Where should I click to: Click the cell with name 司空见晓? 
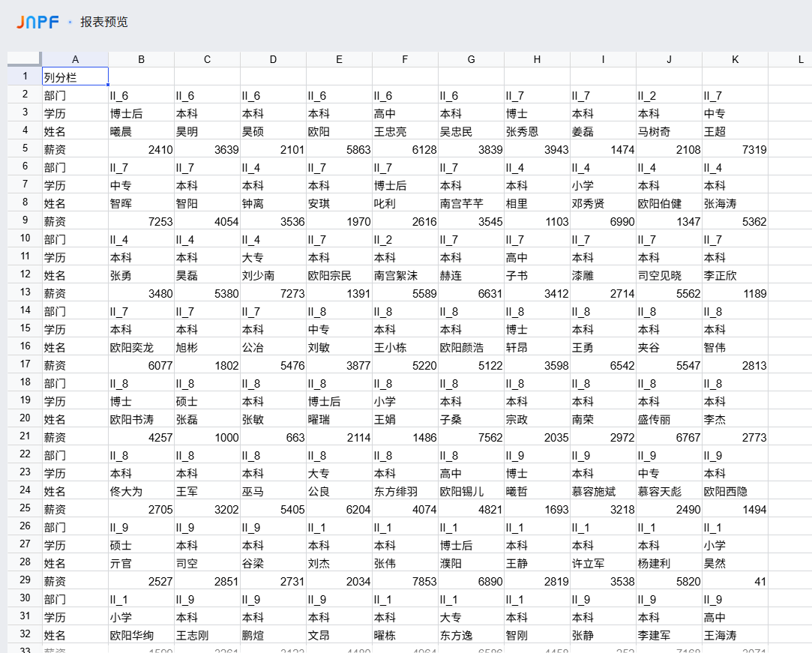pyautogui.click(x=669, y=275)
